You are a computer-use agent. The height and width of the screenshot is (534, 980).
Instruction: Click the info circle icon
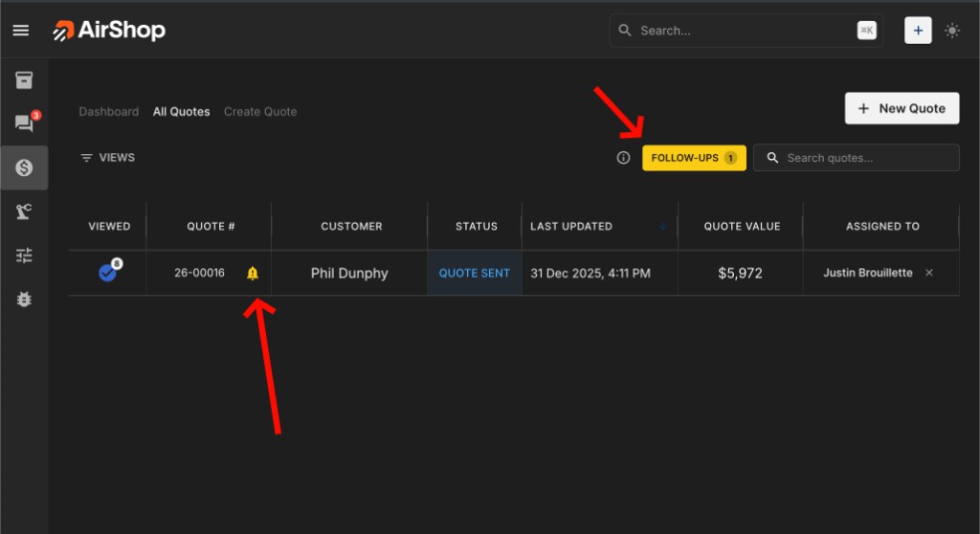[623, 158]
